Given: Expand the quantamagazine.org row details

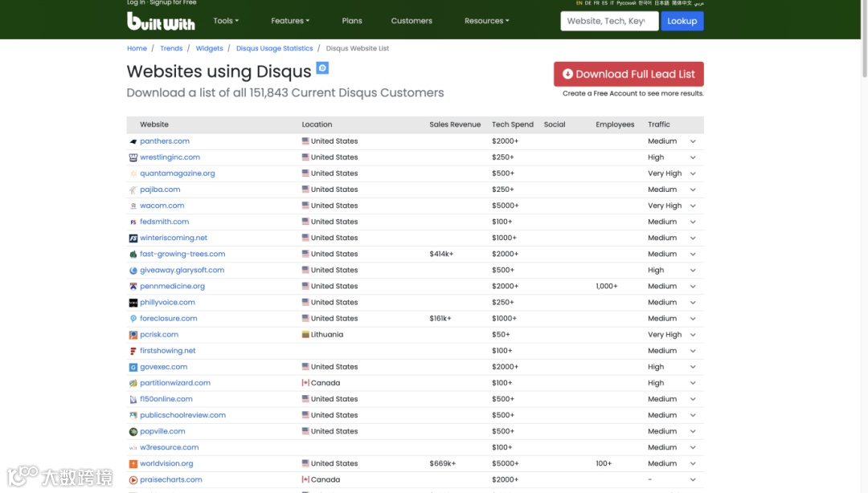Looking at the screenshot, I should pyautogui.click(x=693, y=173).
